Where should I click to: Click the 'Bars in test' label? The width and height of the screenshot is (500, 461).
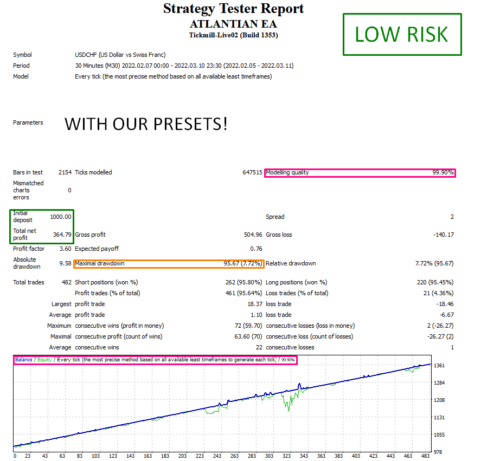tap(28, 172)
